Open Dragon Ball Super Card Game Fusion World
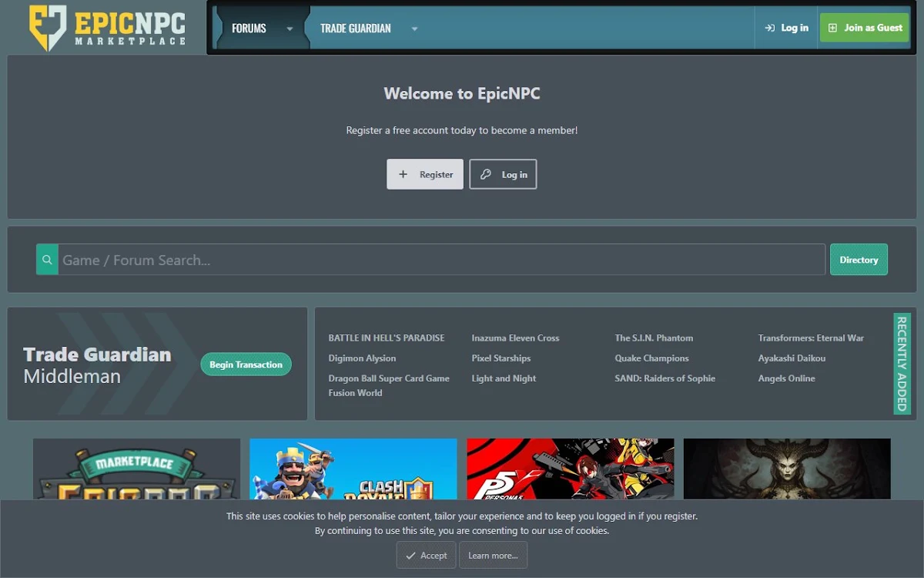This screenshot has width=924, height=578. [x=389, y=385]
